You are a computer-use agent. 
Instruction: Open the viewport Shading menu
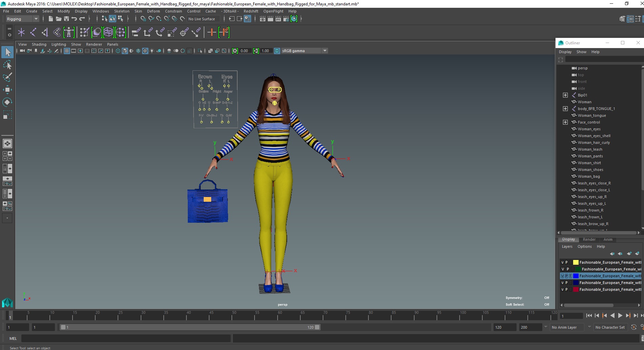click(39, 44)
